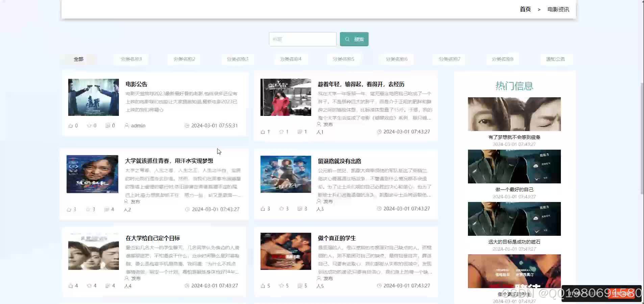644x304 pixels.
Task: Open the 电影资讯 navigation item
Action: pos(558,9)
